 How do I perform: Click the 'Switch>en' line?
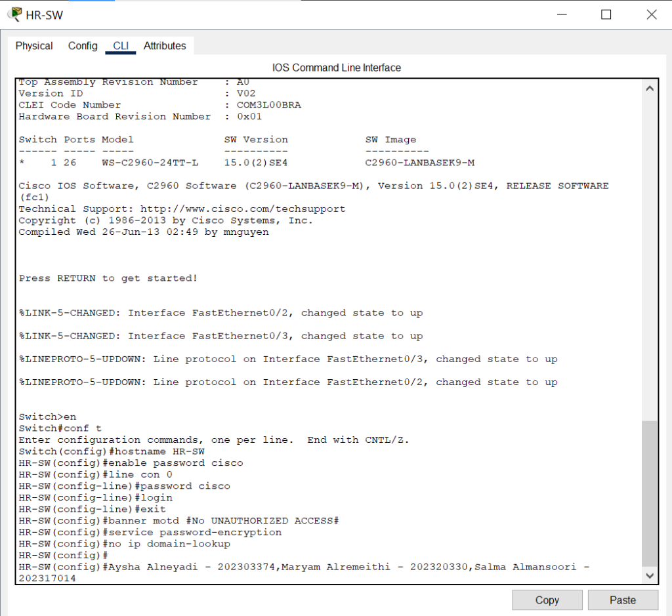coord(47,417)
